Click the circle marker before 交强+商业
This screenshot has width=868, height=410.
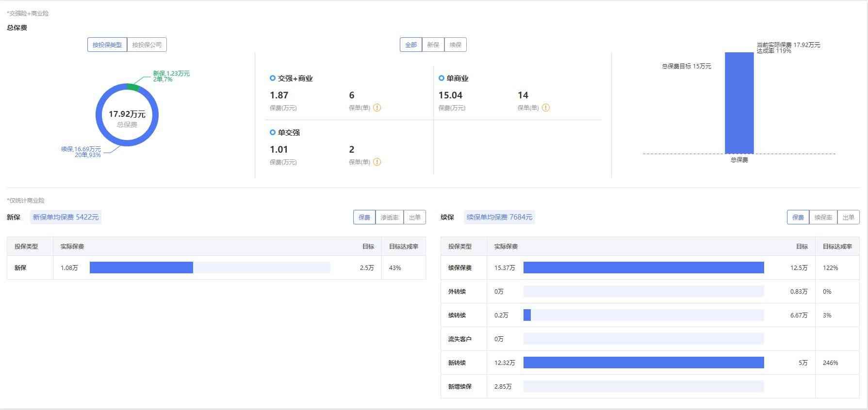coord(273,78)
